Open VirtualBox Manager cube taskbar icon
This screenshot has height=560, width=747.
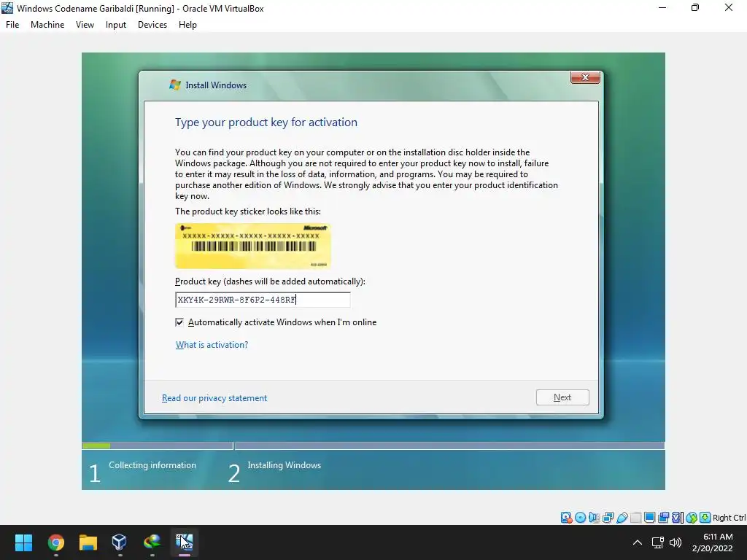(x=120, y=542)
